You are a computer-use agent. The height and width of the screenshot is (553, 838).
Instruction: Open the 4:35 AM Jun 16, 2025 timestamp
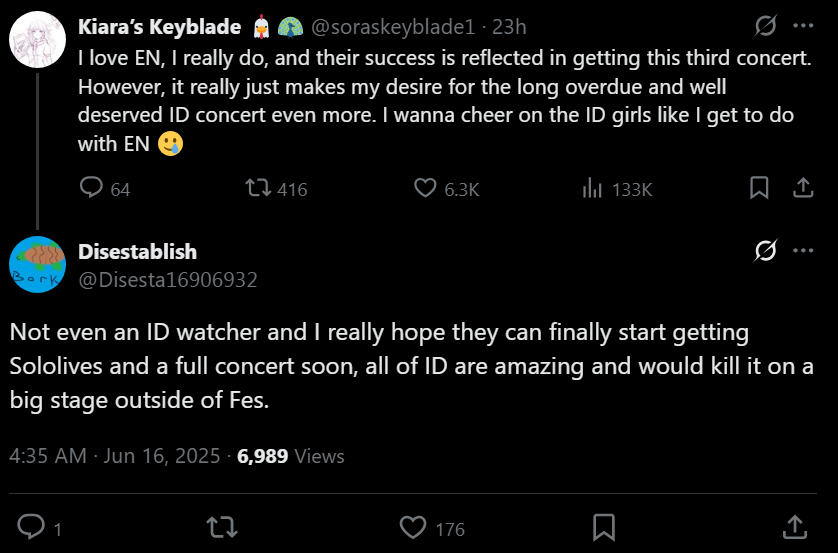point(114,456)
